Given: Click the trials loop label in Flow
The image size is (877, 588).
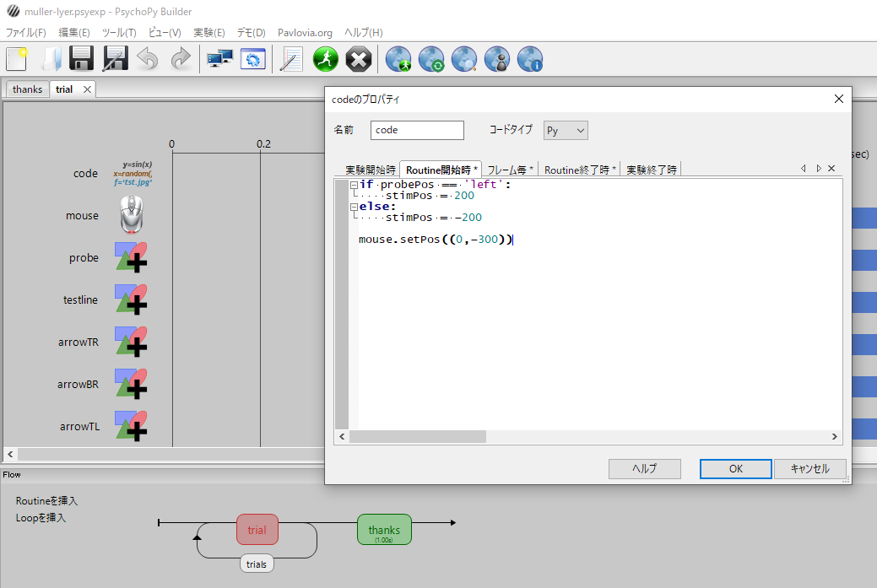Looking at the screenshot, I should 257,564.
